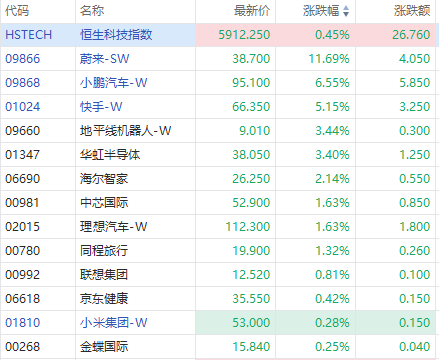Click the 代码 column header
The width and height of the screenshot is (439, 360).
(x=17, y=11)
